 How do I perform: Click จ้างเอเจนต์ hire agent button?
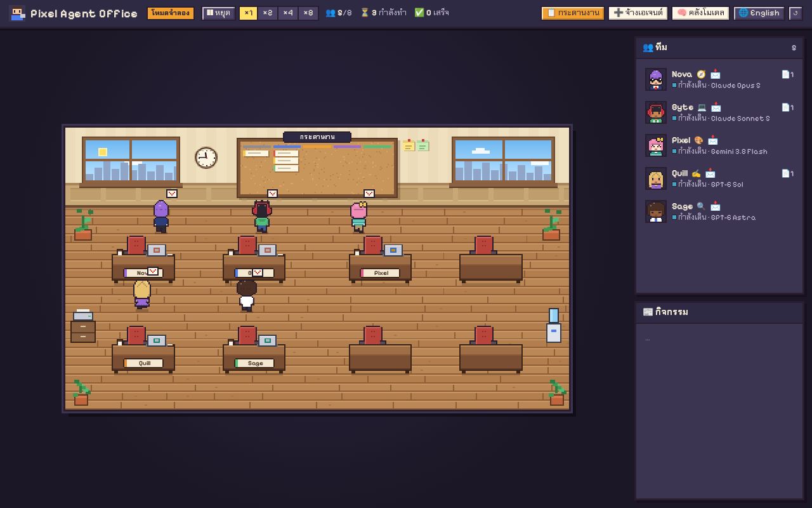pyautogui.click(x=638, y=13)
